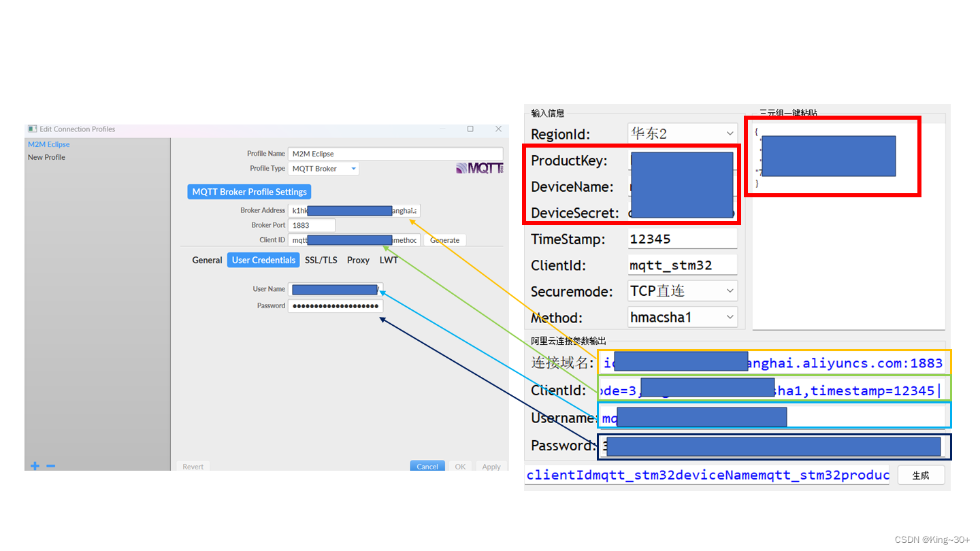The width and height of the screenshot is (980, 551).
Task: Open the LWT tab
Action: (x=389, y=260)
